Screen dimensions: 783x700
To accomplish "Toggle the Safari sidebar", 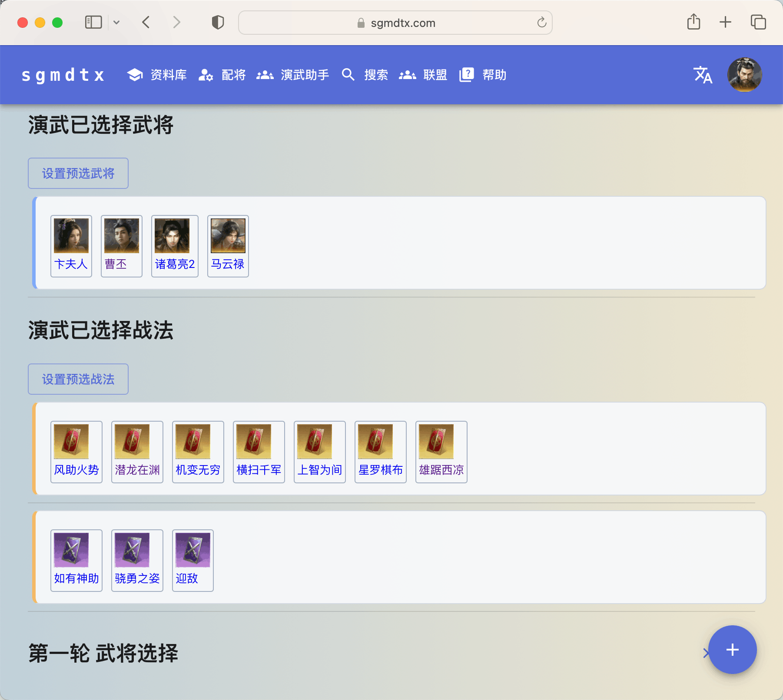I will point(93,22).
